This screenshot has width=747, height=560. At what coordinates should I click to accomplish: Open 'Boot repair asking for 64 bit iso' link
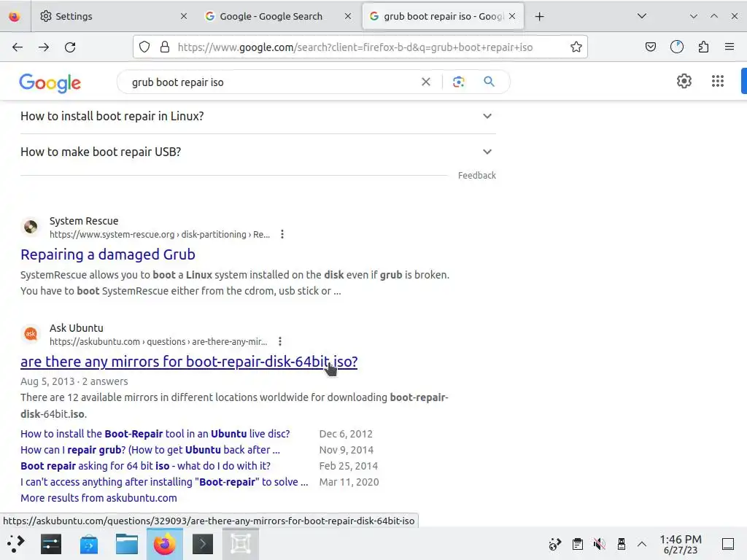(145, 466)
